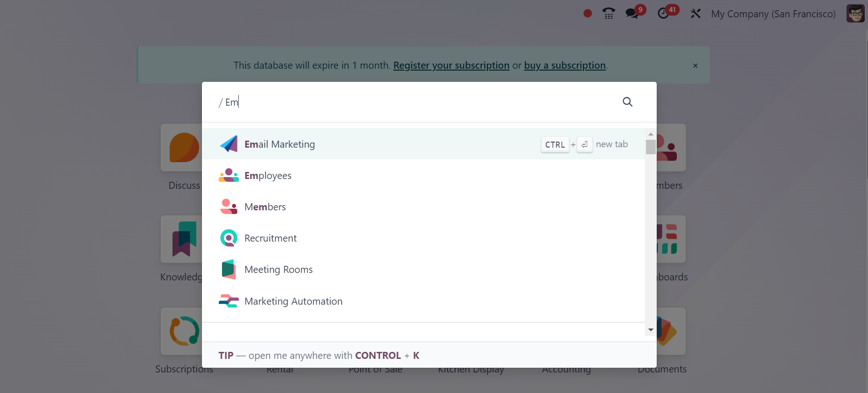Viewport: 868px width, 393px height.
Task: Click the command palette search input
Action: 418,102
